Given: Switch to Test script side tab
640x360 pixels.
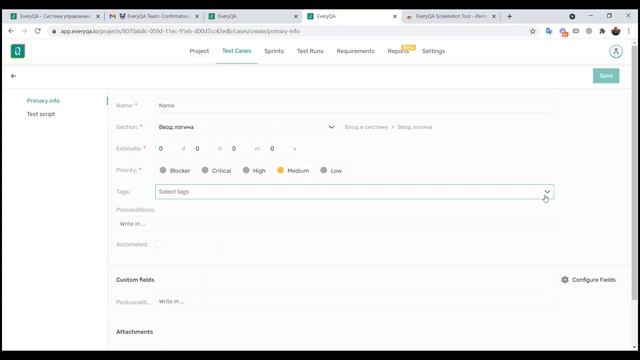Looking at the screenshot, I should click(x=41, y=114).
